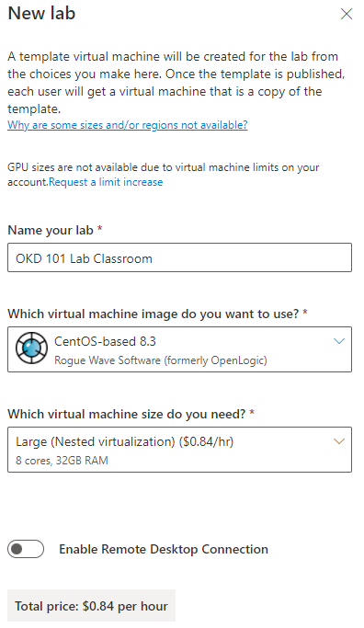Click the Total price $0.84 per hour box
The height and width of the screenshot is (628, 364).
91,606
